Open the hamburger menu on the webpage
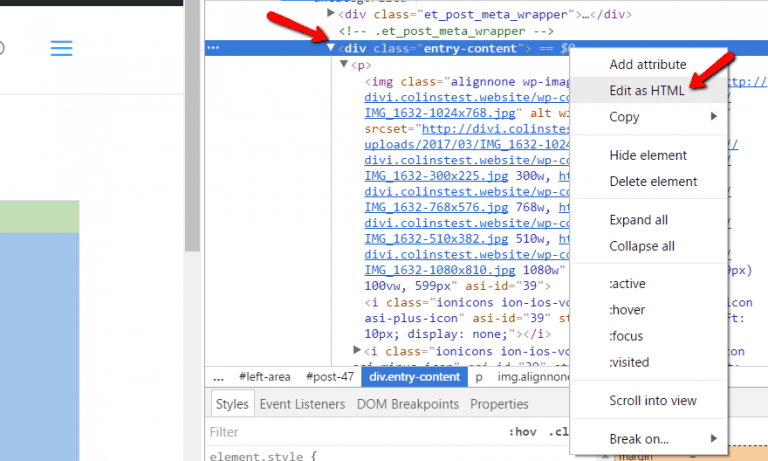The height and width of the screenshot is (461, 768). point(62,48)
